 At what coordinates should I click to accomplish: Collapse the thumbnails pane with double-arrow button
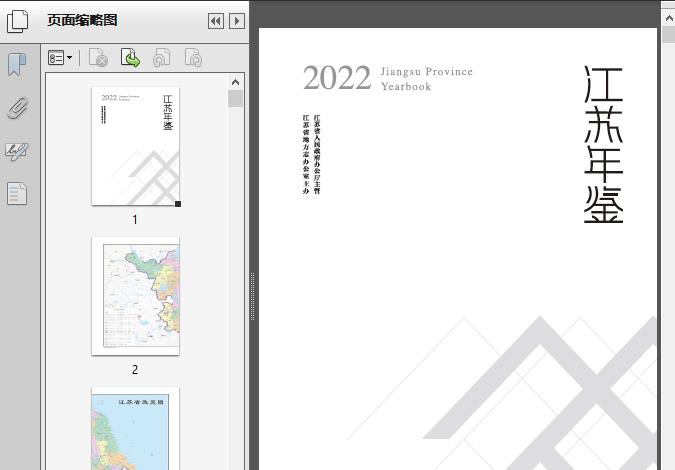pos(216,21)
